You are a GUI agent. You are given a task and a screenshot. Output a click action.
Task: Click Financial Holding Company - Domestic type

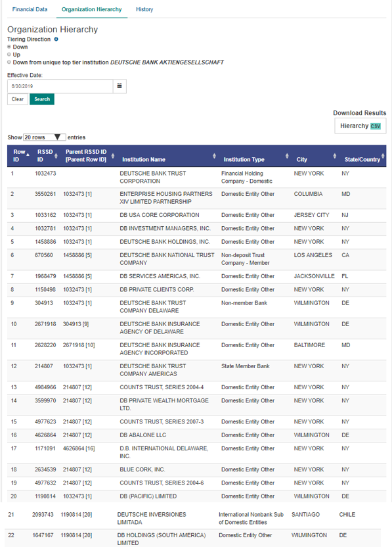247,178
